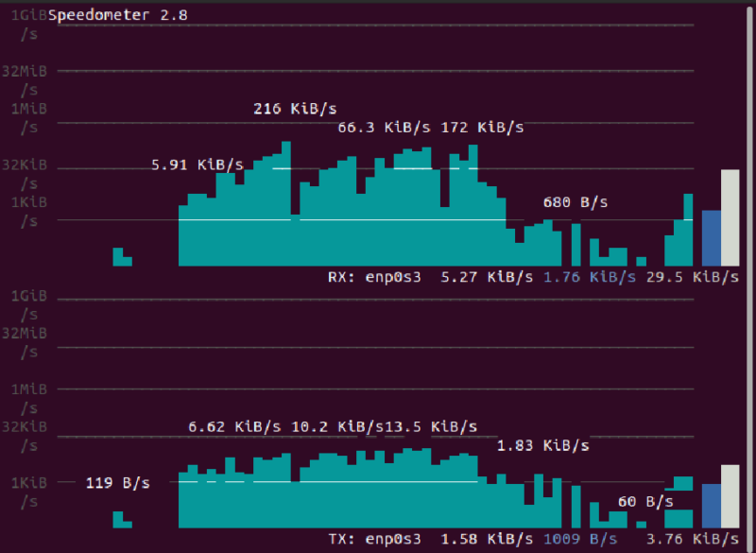
Task: Click the blue RX average bar
Action: point(712,238)
